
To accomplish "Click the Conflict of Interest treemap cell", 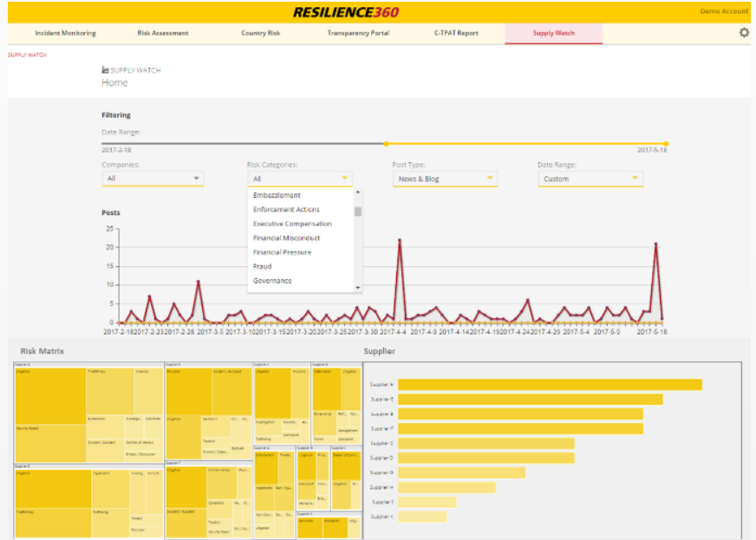I will 143,445.
